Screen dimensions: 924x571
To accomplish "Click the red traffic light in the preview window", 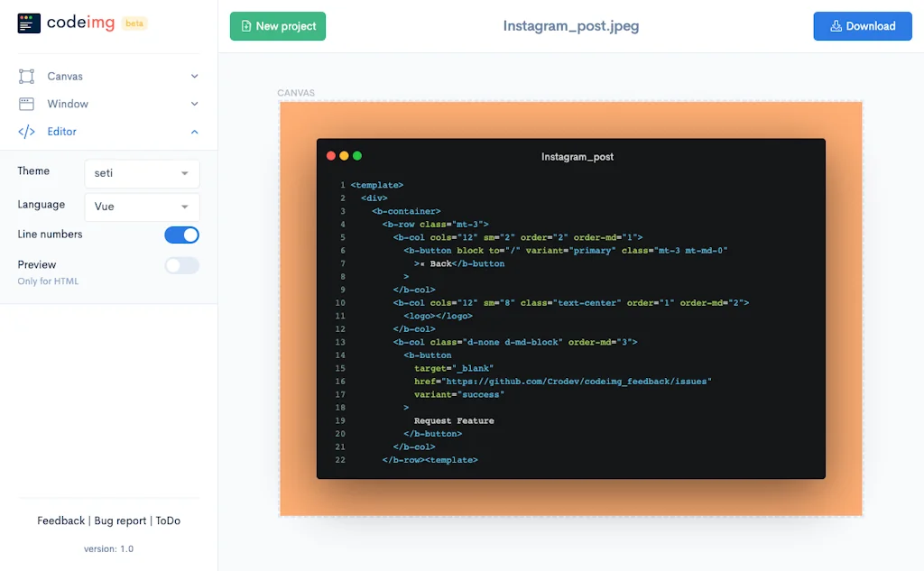I will pos(330,155).
